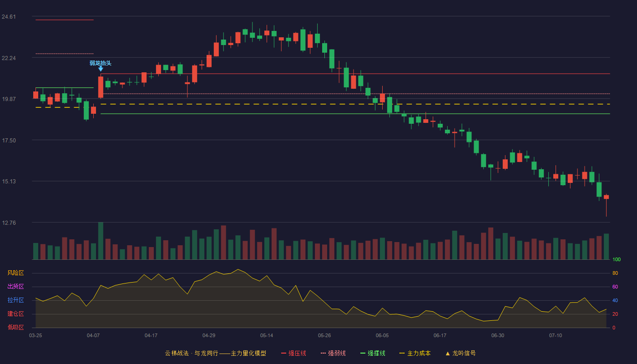Click the red dash icon before 强压线

(283, 353)
